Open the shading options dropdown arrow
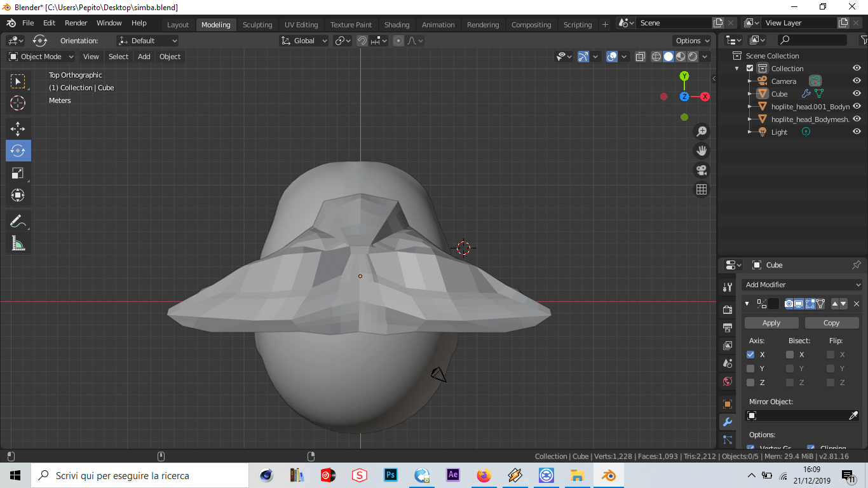The height and width of the screenshot is (488, 868). [706, 57]
